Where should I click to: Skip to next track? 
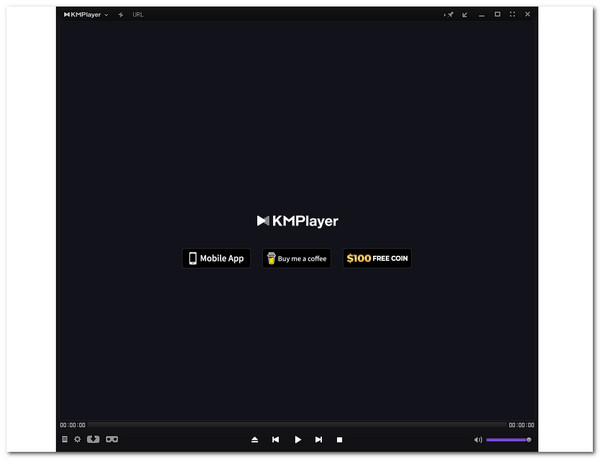click(x=318, y=439)
